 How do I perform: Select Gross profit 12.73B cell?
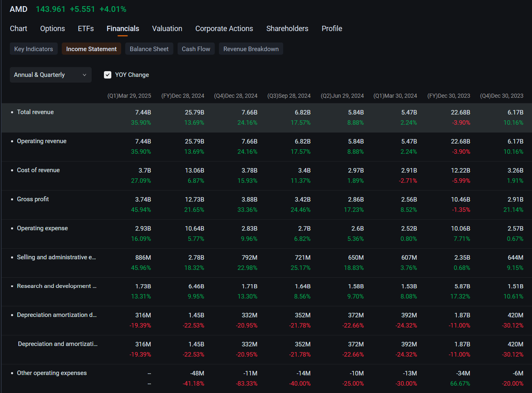[x=194, y=200]
